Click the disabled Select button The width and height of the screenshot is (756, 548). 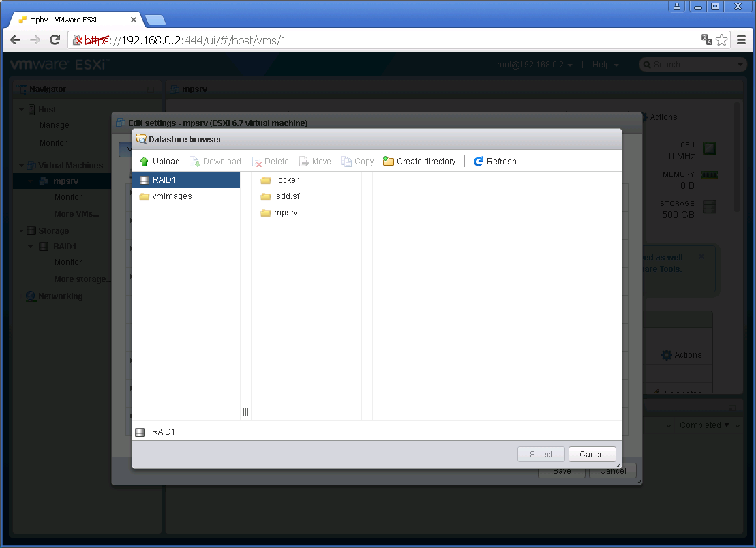[541, 455]
